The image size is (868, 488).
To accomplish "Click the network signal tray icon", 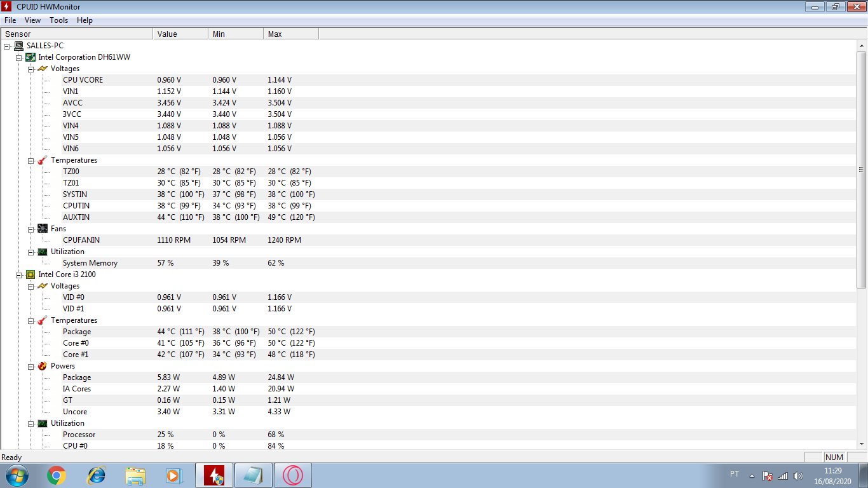I will pos(783,475).
